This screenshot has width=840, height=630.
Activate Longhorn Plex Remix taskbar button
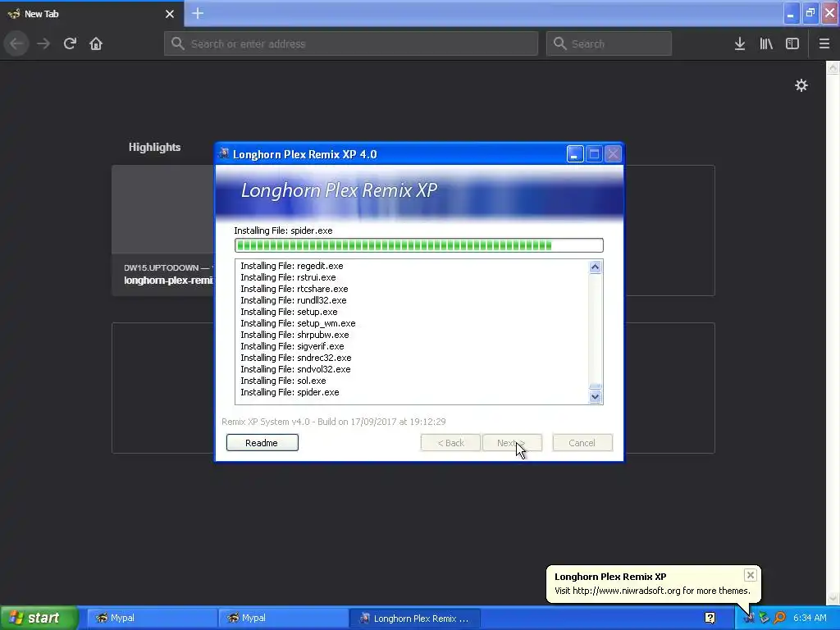pyautogui.click(x=414, y=618)
